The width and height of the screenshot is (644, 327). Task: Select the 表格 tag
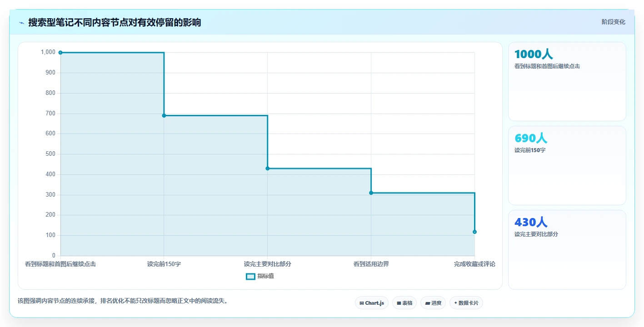404,303
